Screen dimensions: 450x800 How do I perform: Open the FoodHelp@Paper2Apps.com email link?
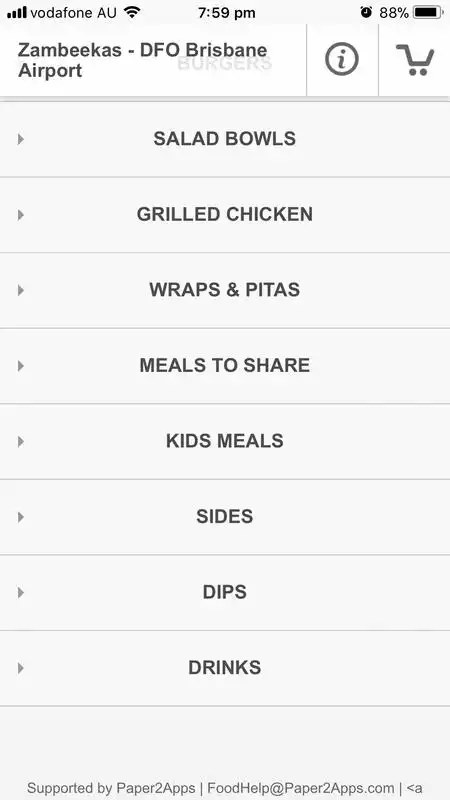pyautogui.click(x=301, y=788)
